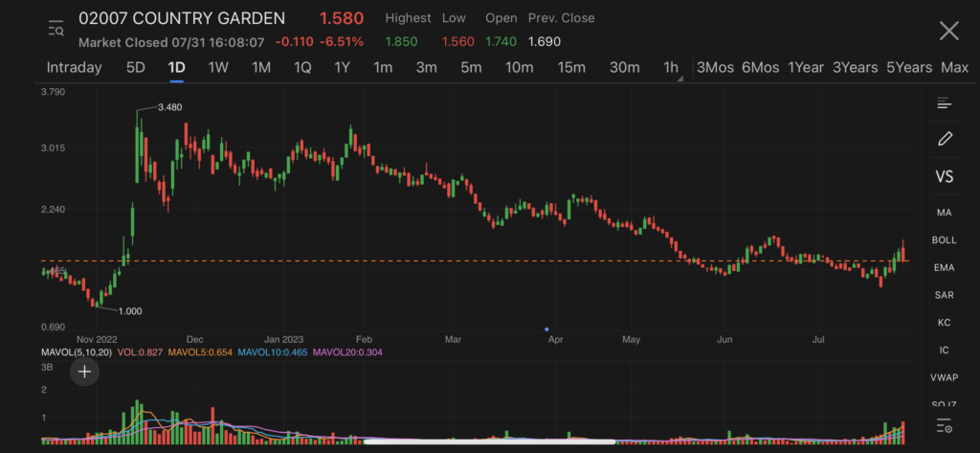Toggle the IC indicator

[945, 351]
